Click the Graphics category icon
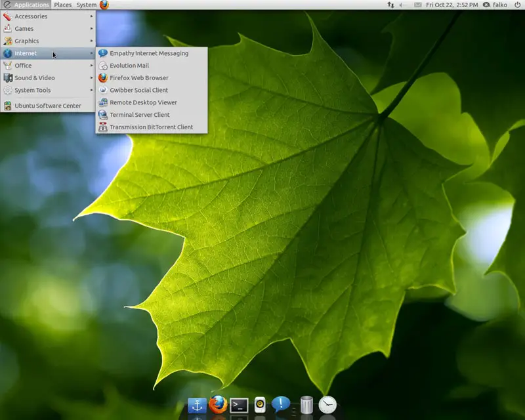The width and height of the screenshot is (525, 420). [8, 41]
